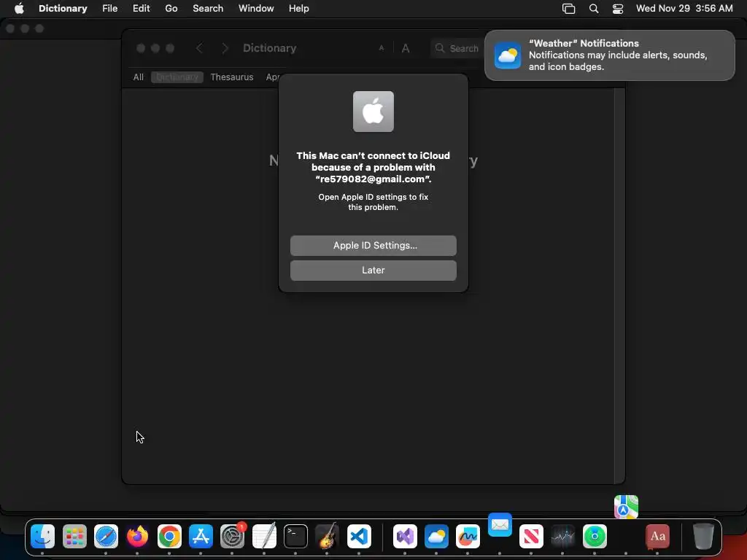Open the Trash in the dock
747x560 pixels.
pos(703,536)
